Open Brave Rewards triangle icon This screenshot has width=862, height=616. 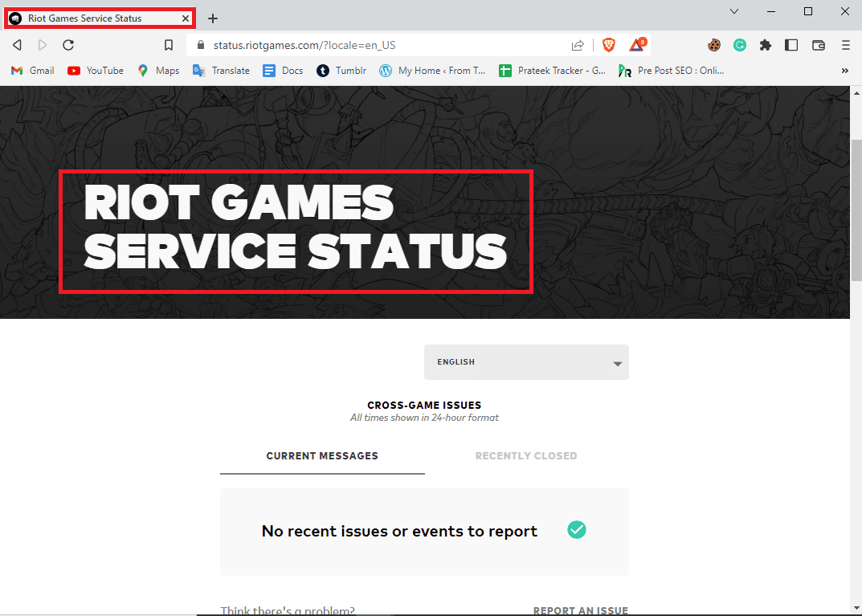click(x=636, y=45)
